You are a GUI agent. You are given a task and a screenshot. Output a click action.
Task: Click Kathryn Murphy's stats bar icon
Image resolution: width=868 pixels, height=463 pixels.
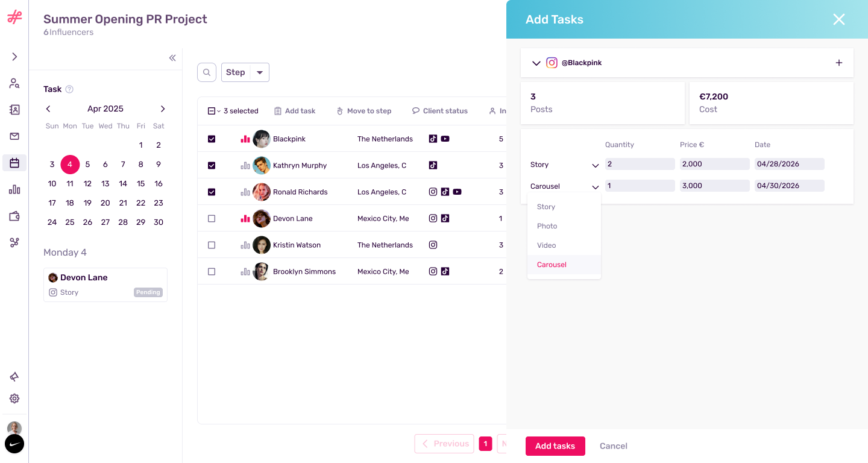245,165
